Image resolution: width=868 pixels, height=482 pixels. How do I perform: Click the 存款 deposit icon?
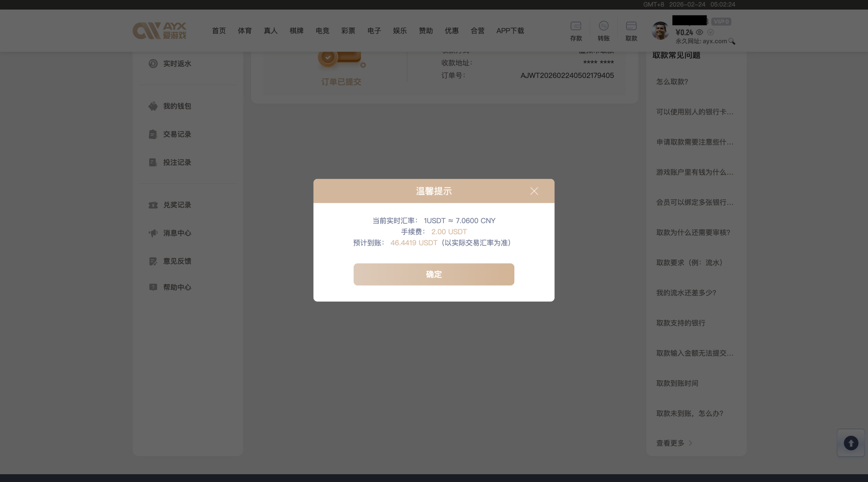click(576, 26)
